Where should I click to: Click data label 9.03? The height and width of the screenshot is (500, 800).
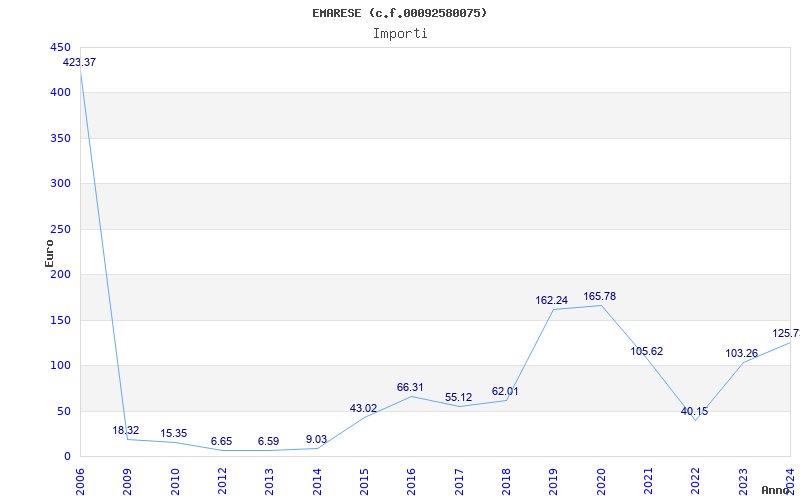pyautogui.click(x=316, y=439)
